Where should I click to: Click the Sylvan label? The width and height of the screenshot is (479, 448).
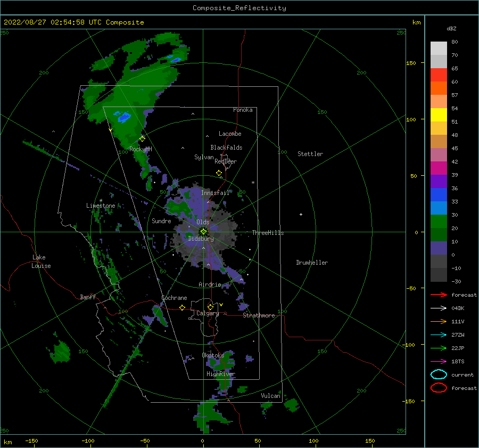pyautogui.click(x=204, y=157)
